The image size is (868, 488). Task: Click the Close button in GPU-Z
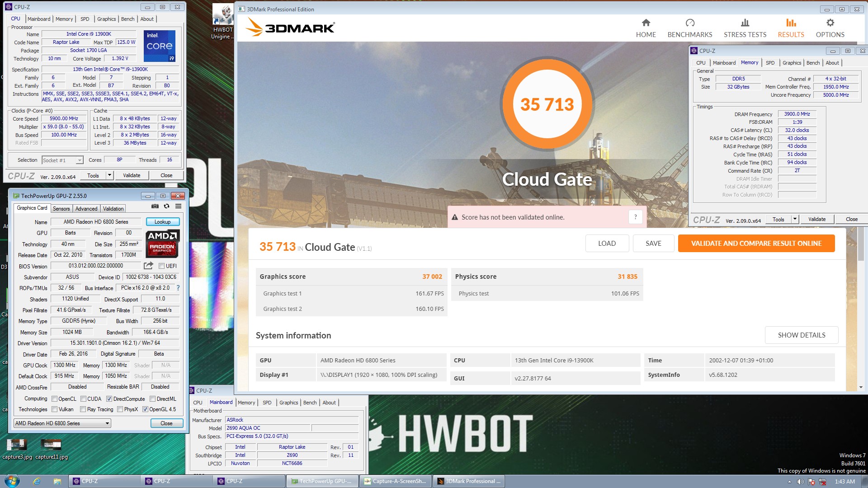tap(166, 423)
